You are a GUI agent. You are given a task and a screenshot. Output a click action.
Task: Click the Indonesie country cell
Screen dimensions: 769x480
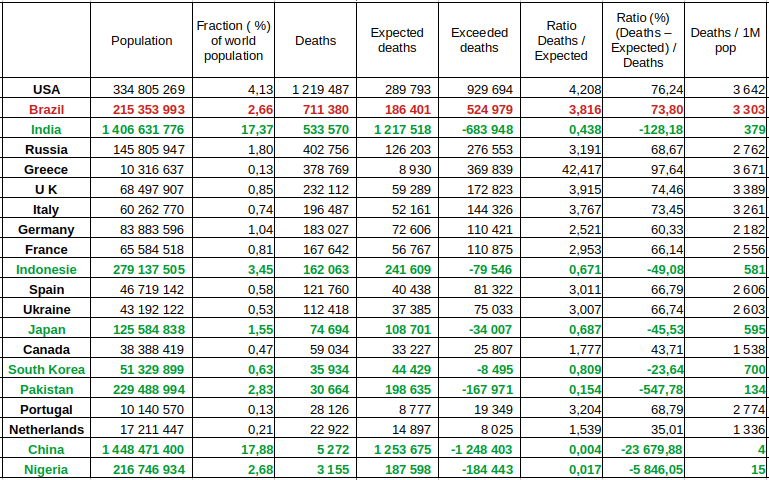pos(47,269)
